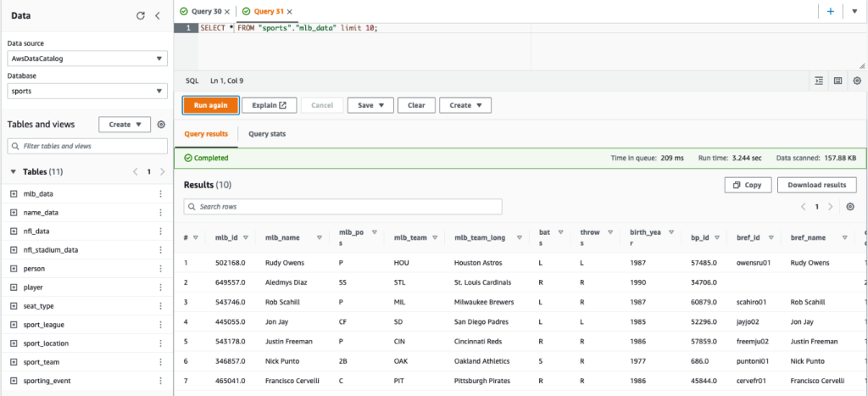Viewport: 868px width, 396px height.
Task: Click the editor layout icon
Action: tap(838, 81)
